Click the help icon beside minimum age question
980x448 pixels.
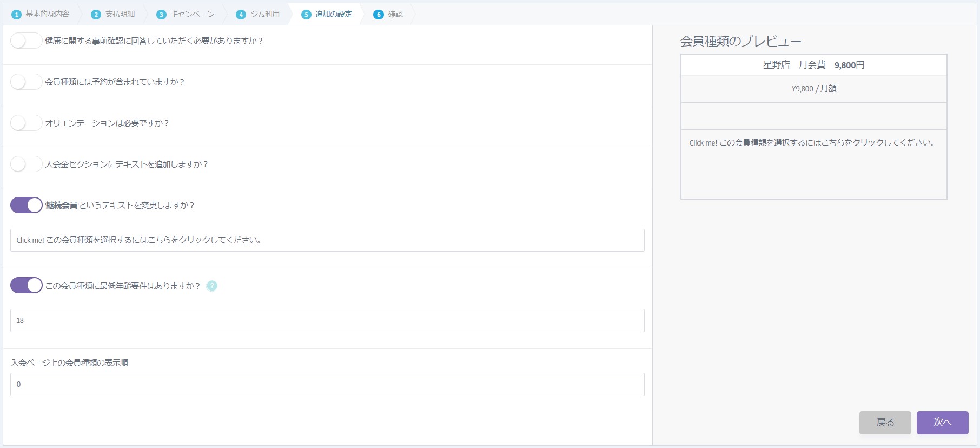point(212,286)
